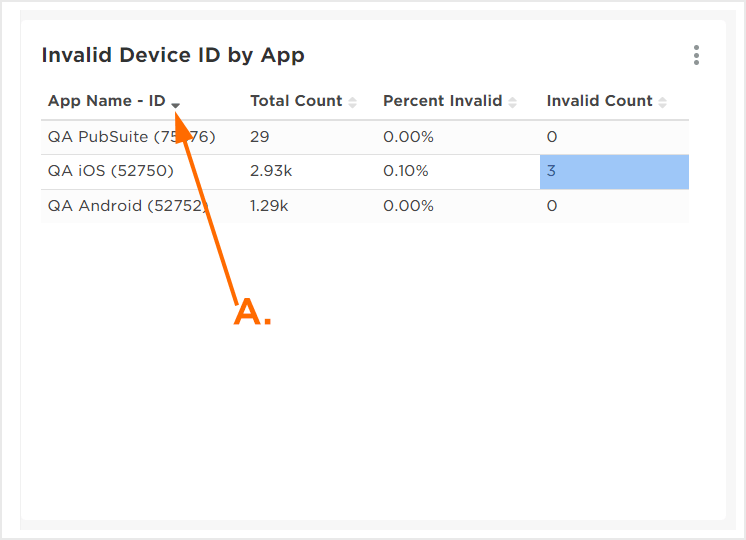Click the Percent Invalid sort icon

tap(512, 102)
